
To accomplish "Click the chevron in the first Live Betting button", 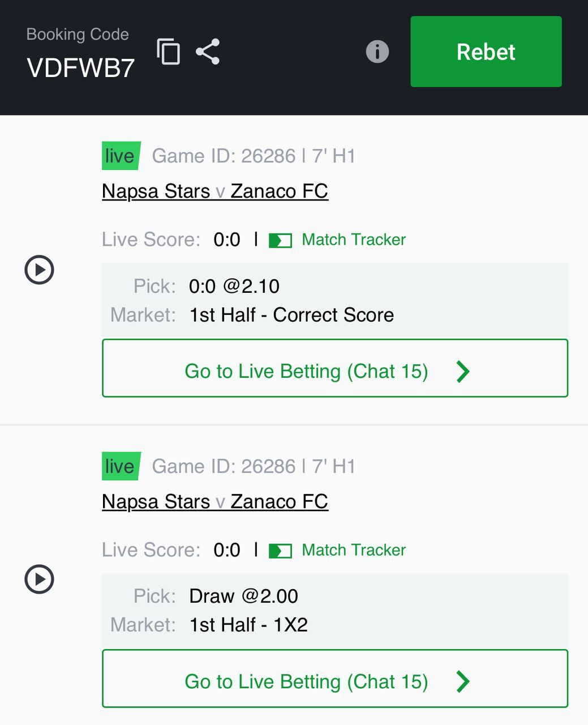I will tap(463, 372).
